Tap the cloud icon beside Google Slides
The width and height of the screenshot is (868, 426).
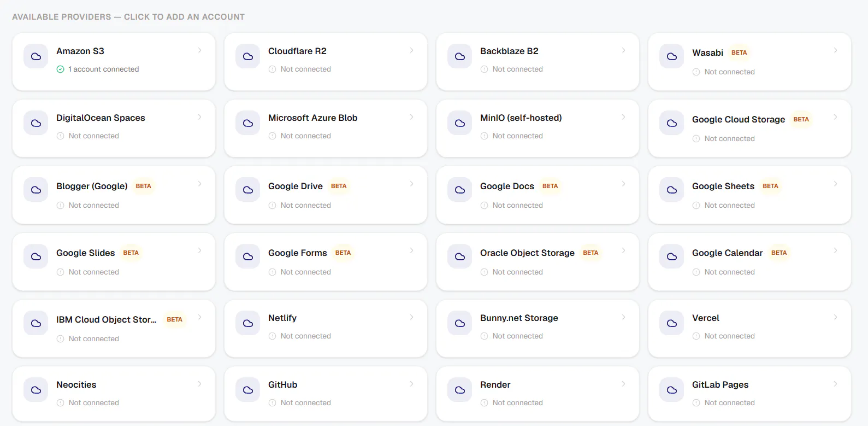36,256
